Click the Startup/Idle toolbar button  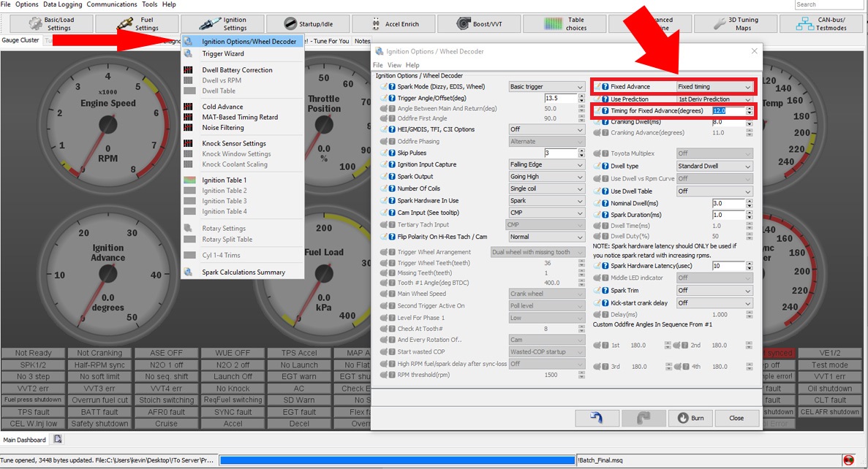pyautogui.click(x=307, y=24)
